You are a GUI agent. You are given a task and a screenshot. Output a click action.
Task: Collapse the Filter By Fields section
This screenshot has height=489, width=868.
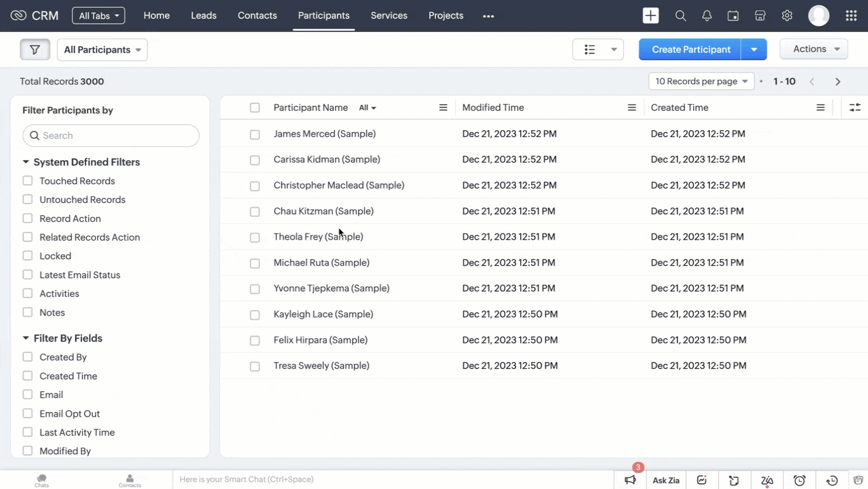26,338
